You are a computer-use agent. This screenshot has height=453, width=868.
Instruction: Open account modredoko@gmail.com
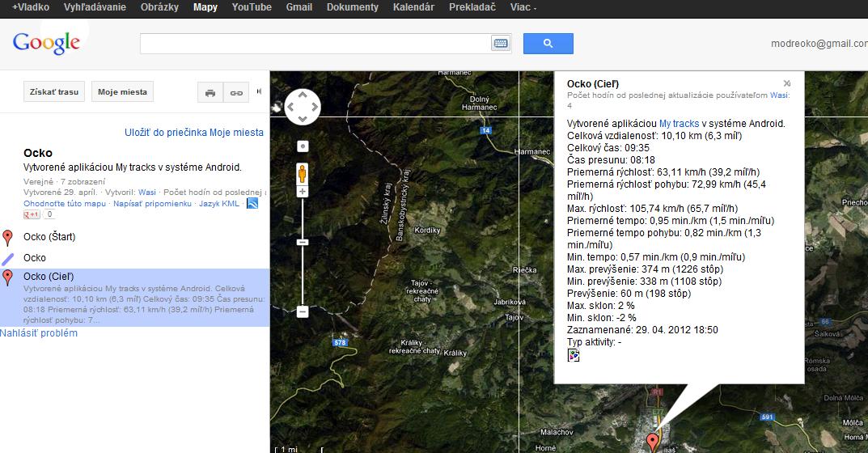(x=819, y=43)
